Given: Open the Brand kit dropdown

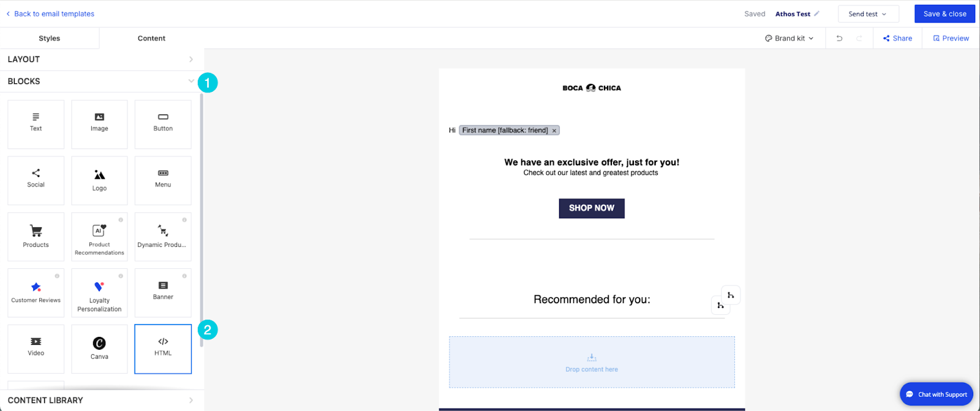Looking at the screenshot, I should 790,38.
